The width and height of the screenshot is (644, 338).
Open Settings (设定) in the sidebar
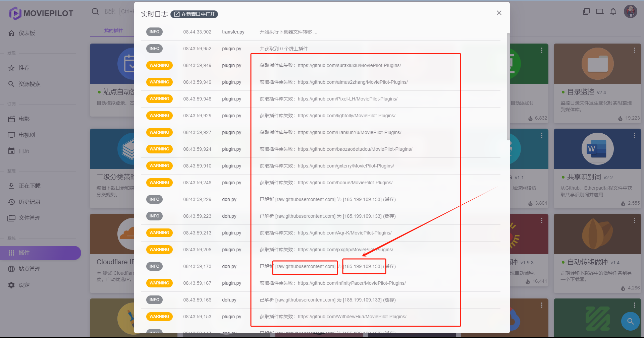24,285
